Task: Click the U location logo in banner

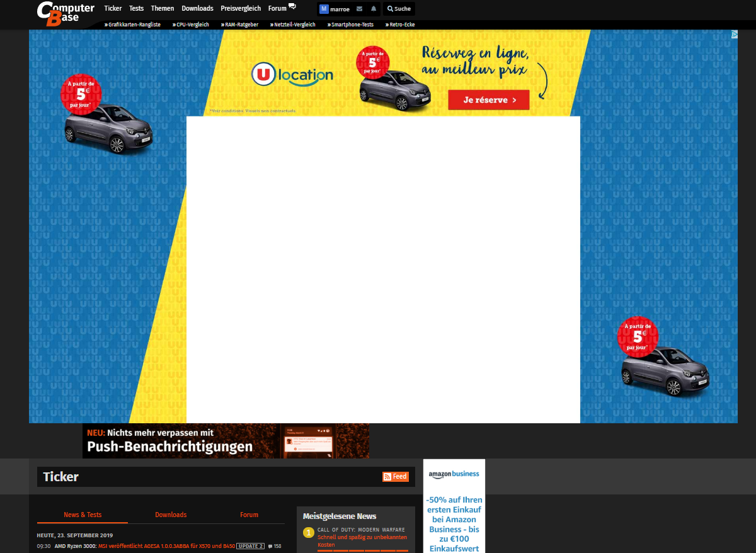Action: pos(292,75)
